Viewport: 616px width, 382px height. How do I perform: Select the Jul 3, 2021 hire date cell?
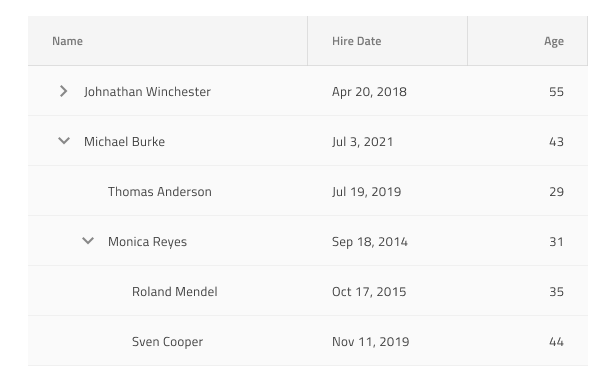(x=387, y=141)
